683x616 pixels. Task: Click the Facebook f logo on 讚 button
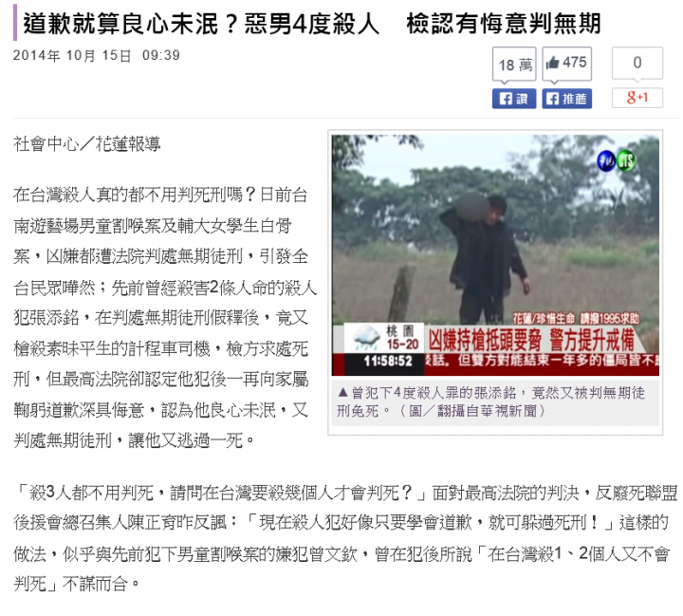pyautogui.click(x=506, y=99)
